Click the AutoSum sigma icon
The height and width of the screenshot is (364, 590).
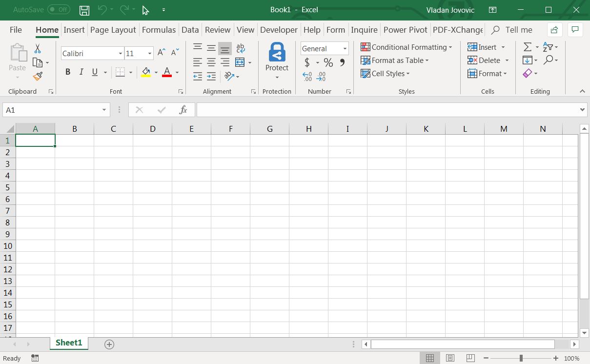[x=528, y=47]
